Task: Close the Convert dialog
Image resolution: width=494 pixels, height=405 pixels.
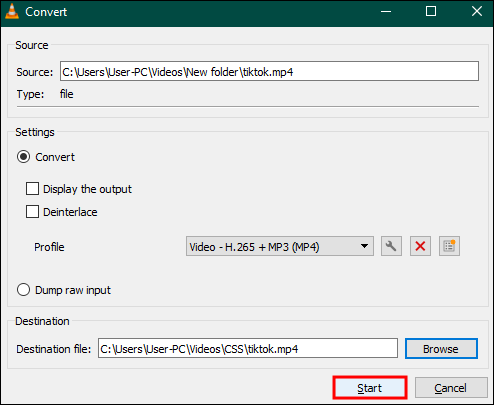Action: pyautogui.click(x=477, y=12)
